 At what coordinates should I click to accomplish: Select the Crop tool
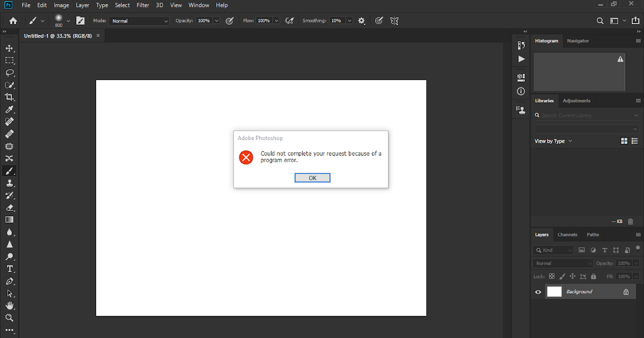click(x=9, y=97)
